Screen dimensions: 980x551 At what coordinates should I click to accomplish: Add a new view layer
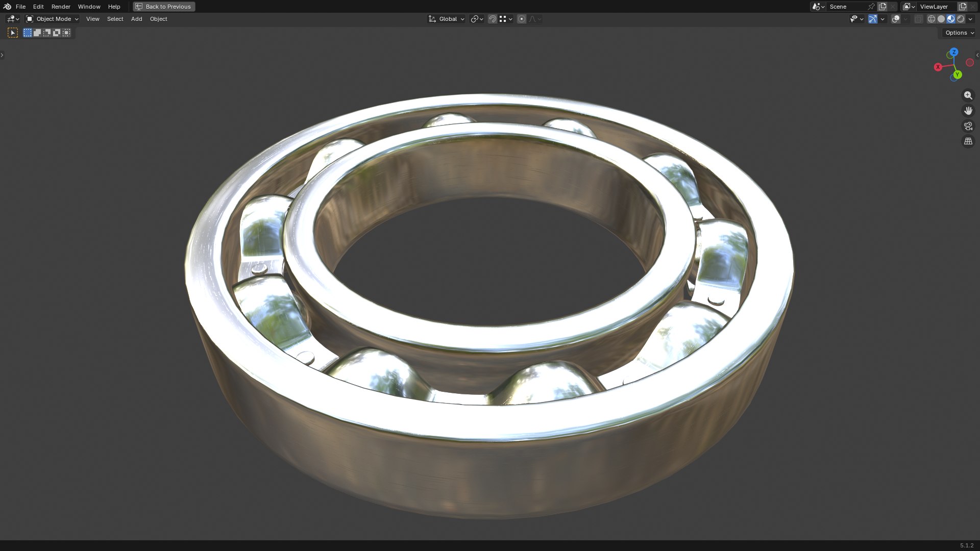point(963,7)
